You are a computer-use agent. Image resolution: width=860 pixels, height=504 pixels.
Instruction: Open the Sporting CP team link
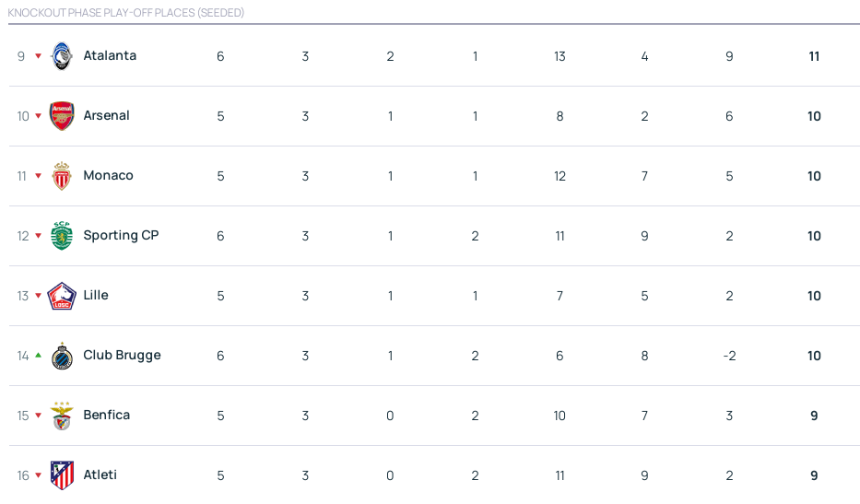click(121, 235)
